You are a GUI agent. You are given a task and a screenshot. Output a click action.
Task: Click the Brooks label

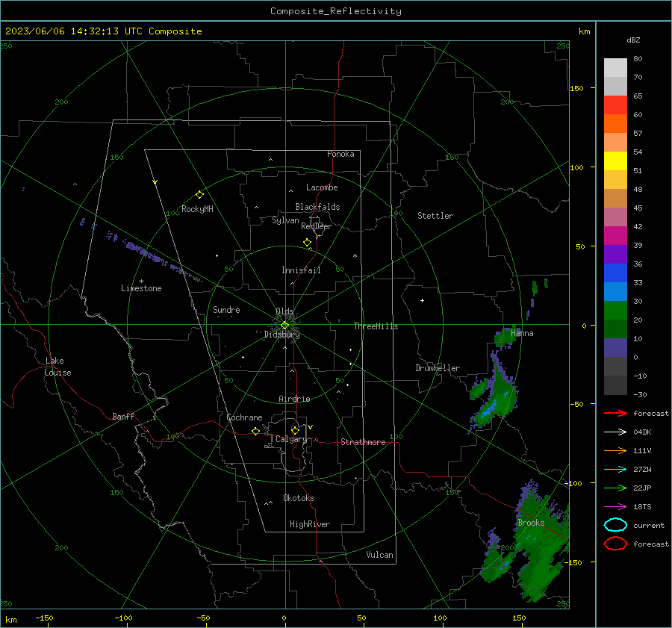531,523
